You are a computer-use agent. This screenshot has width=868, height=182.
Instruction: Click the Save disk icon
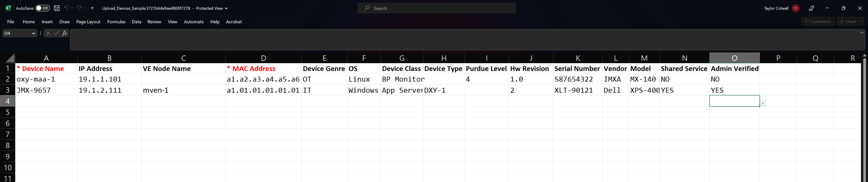click(x=57, y=8)
